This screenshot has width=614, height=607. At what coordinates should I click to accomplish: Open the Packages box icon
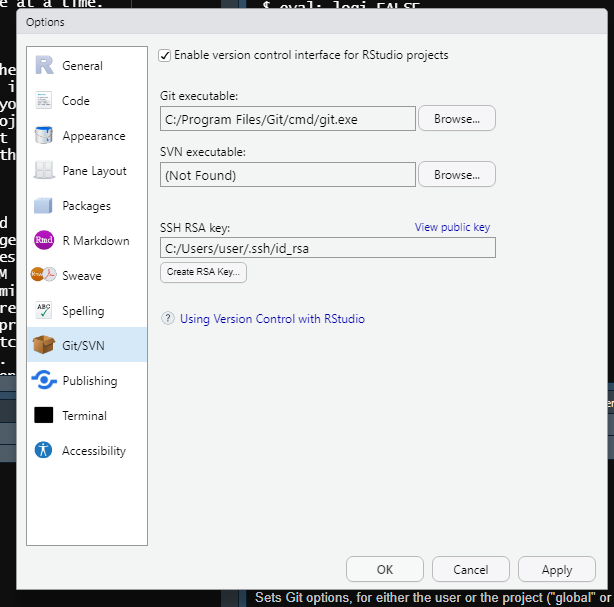tap(43, 205)
